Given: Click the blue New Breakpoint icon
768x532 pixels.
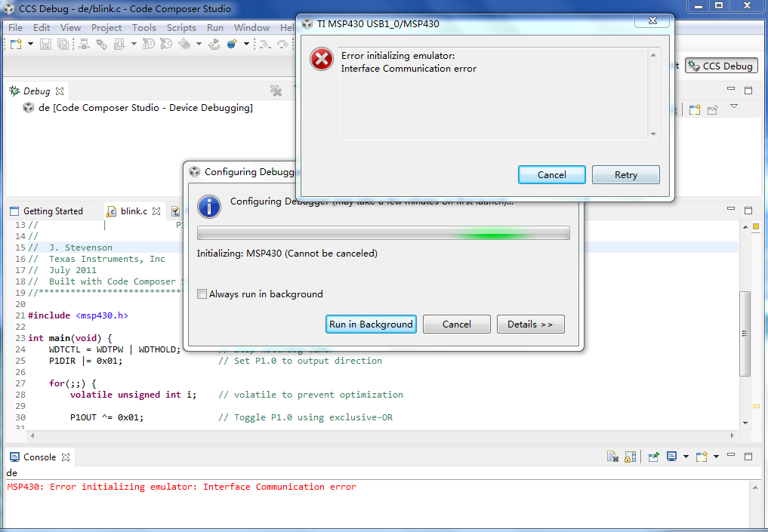Looking at the screenshot, I should pos(232,44).
